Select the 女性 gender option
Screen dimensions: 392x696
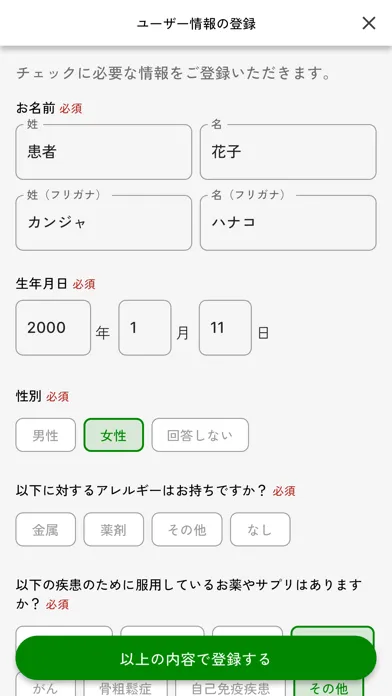114,435
